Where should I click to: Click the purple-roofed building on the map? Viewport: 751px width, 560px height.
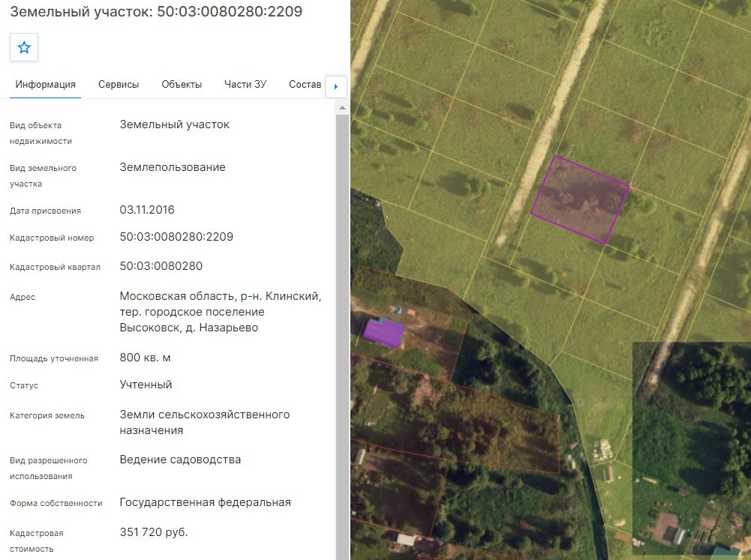tap(383, 332)
